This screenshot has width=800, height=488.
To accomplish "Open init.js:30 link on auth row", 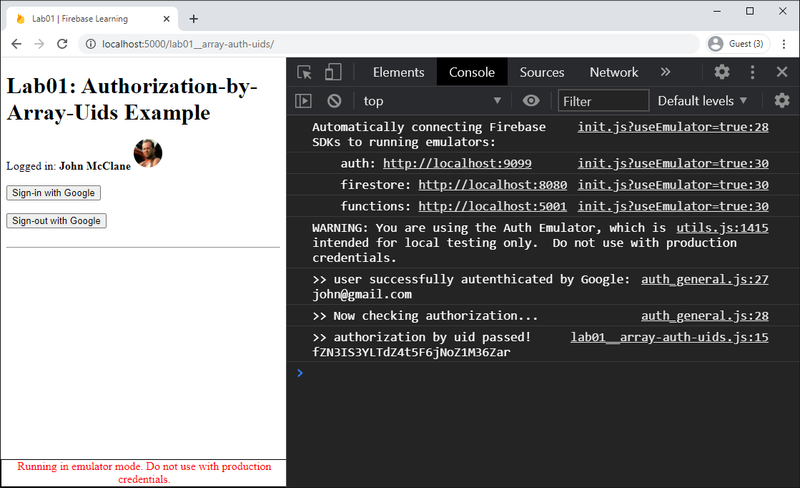I will (673, 163).
